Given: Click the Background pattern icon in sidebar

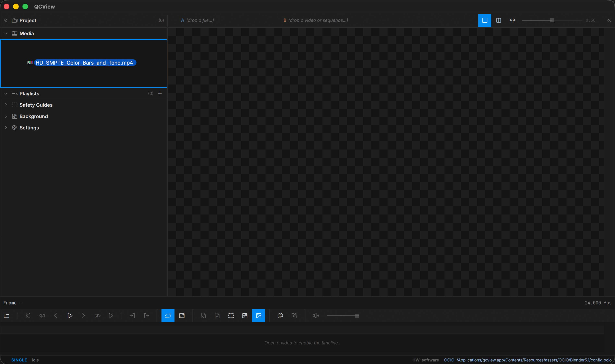Looking at the screenshot, I should (x=15, y=116).
